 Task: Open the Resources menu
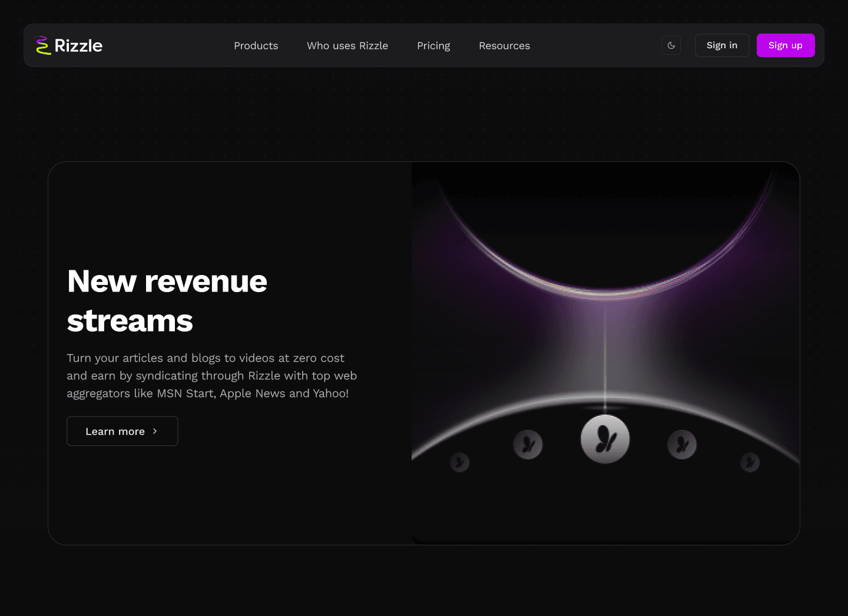click(505, 45)
